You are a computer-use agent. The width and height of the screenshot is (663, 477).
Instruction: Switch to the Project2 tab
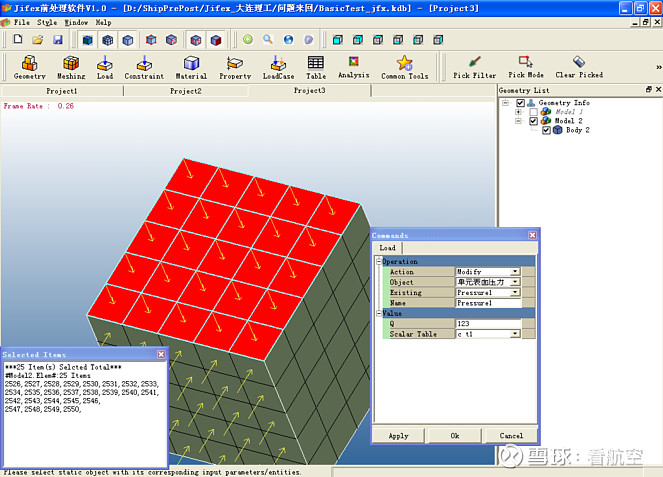click(x=186, y=91)
